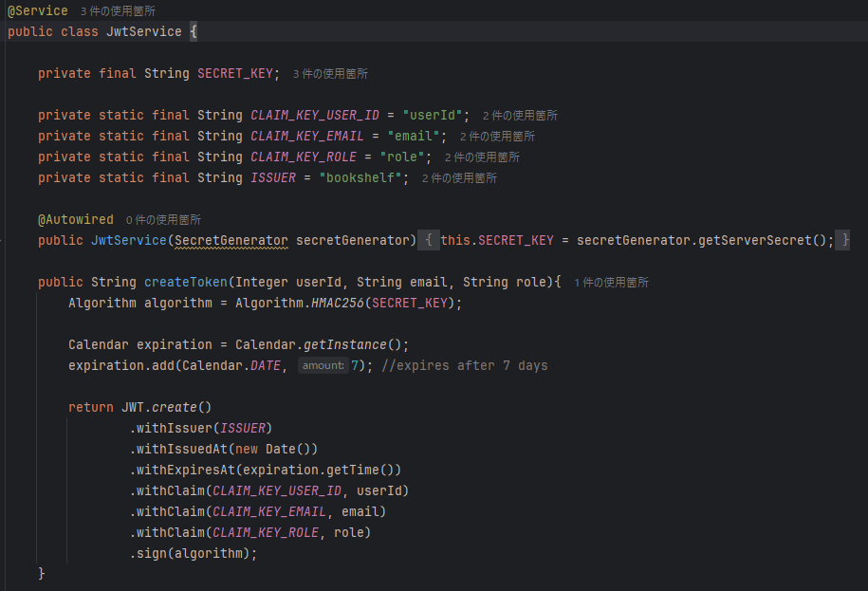Click usages hint after CLAIM_KEY_ROLE declaration
The height and width of the screenshot is (591, 868).
[x=482, y=157]
